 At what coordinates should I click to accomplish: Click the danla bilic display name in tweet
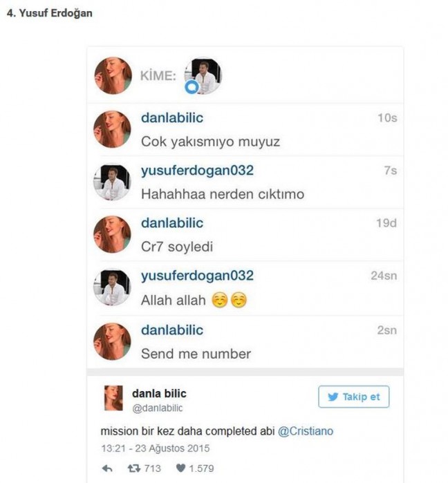pyautogui.click(x=159, y=393)
